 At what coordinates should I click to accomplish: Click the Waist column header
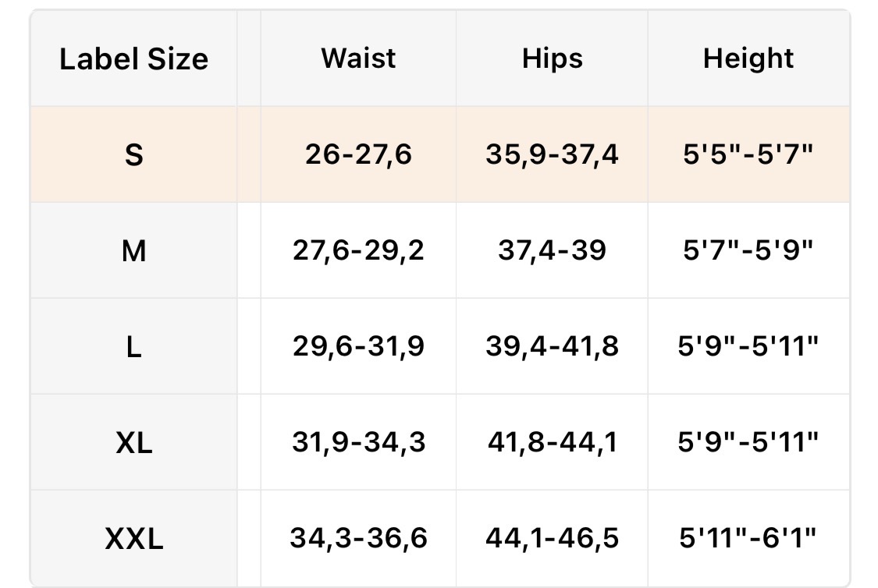358,58
